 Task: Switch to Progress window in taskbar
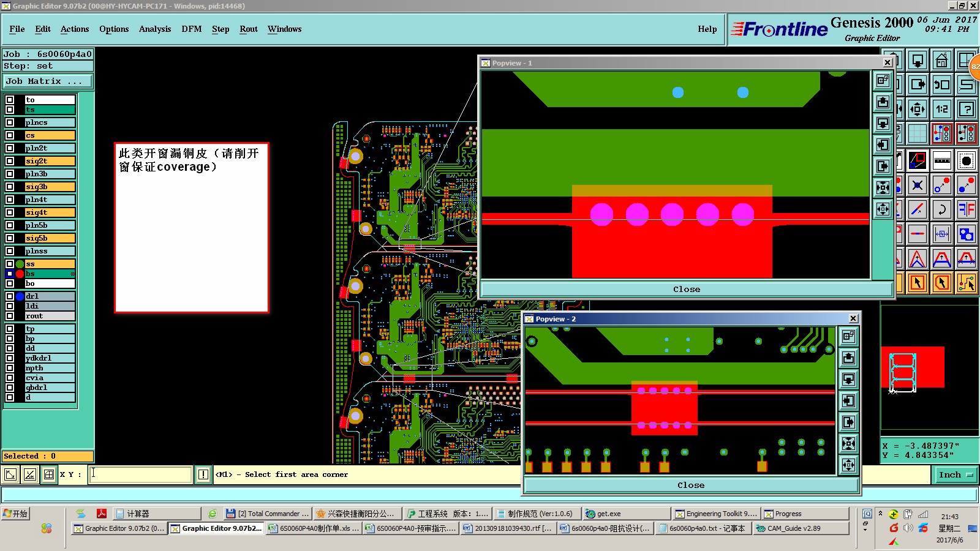tap(805, 514)
